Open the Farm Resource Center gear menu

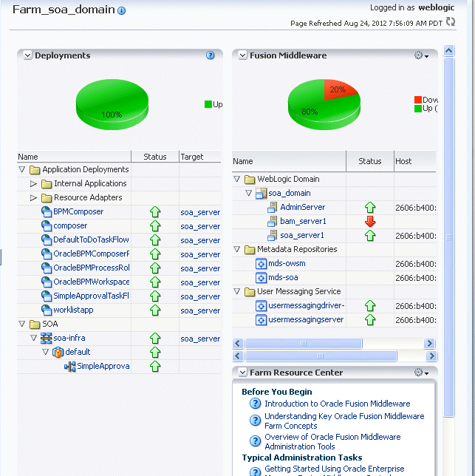[x=421, y=373]
